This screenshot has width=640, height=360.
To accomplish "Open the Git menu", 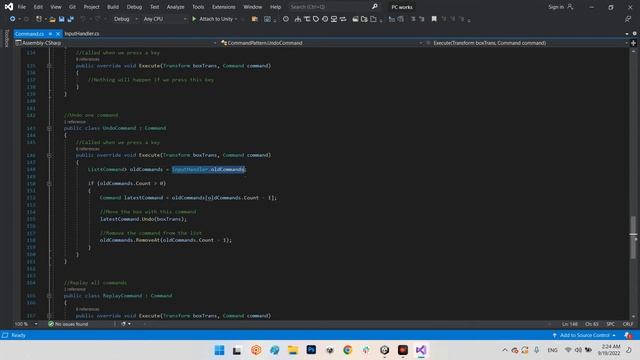I will point(72,7).
